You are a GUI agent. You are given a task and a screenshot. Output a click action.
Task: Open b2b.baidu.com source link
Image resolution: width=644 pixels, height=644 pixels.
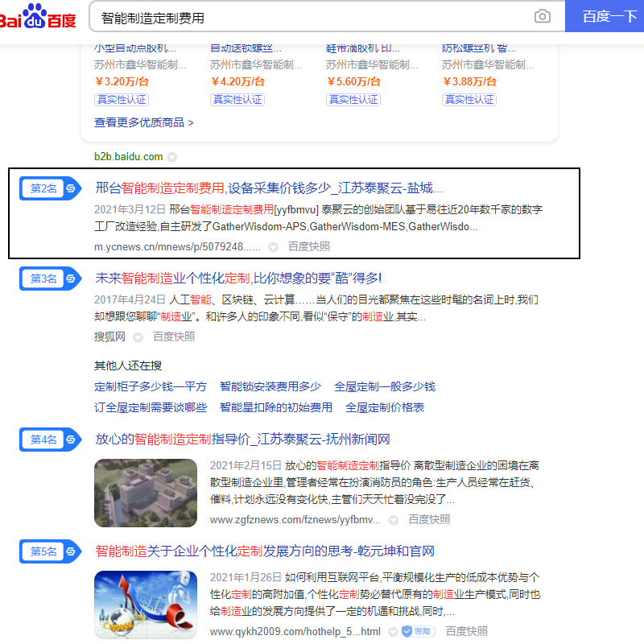pyautogui.click(x=129, y=157)
